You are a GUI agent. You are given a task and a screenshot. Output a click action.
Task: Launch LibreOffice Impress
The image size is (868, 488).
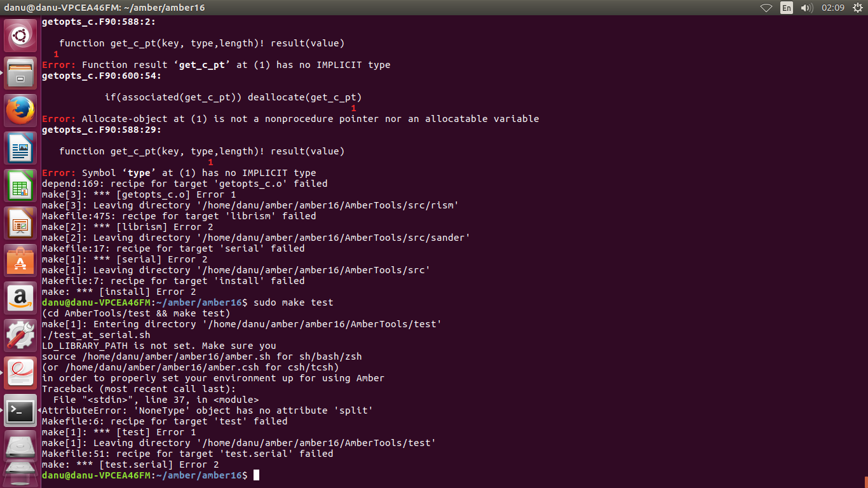(20, 223)
